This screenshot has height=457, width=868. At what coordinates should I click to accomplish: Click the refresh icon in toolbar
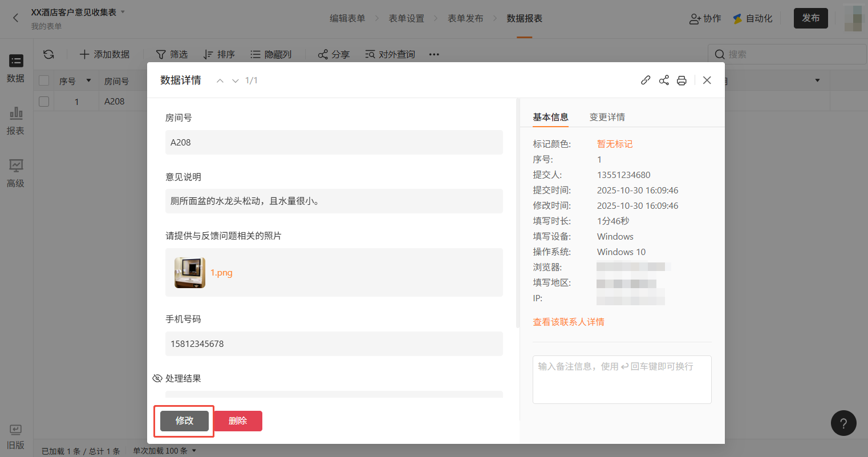coord(48,54)
